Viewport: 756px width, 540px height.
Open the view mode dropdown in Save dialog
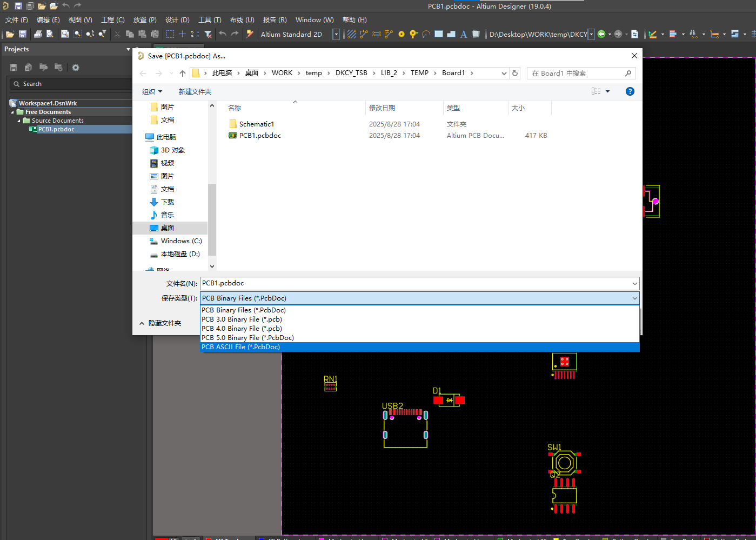(607, 91)
